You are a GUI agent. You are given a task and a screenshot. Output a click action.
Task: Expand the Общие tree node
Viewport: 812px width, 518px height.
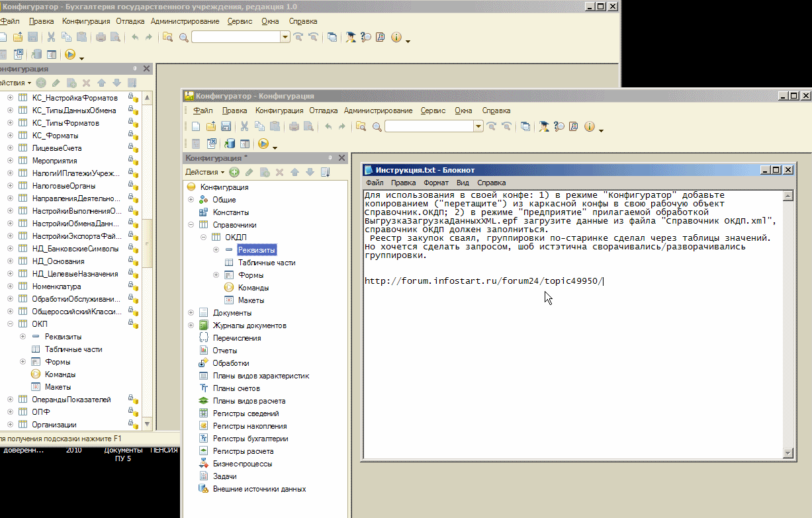[191, 200]
